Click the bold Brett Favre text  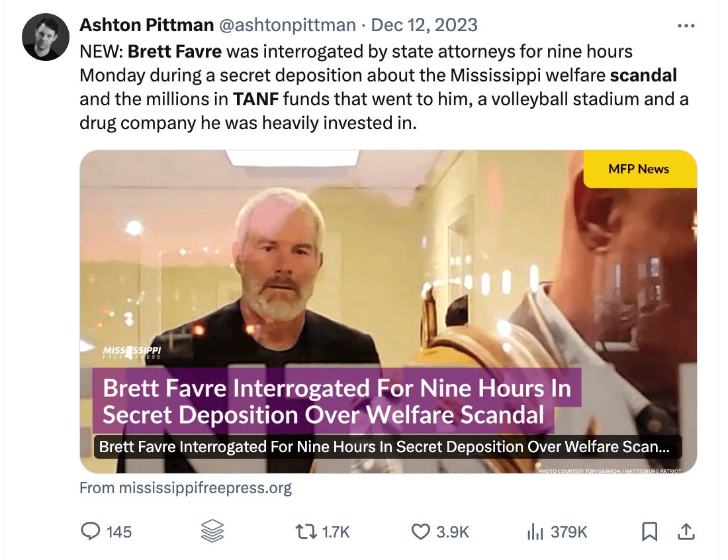coord(175,51)
